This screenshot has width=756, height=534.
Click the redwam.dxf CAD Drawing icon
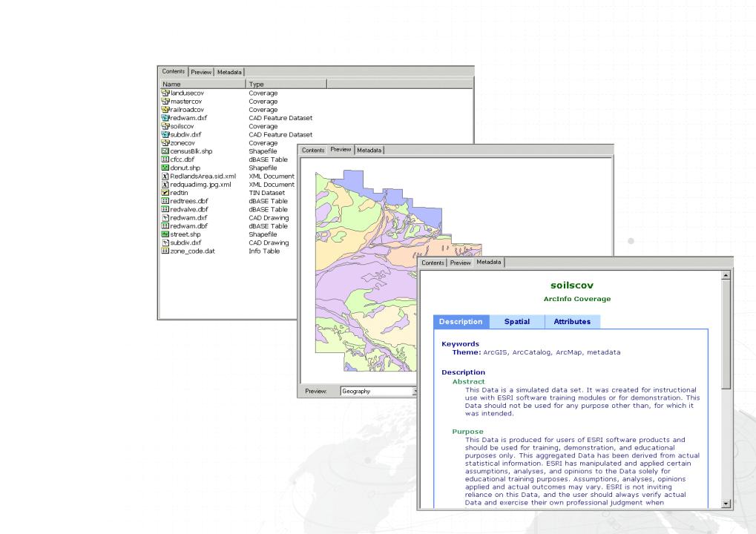tap(165, 218)
